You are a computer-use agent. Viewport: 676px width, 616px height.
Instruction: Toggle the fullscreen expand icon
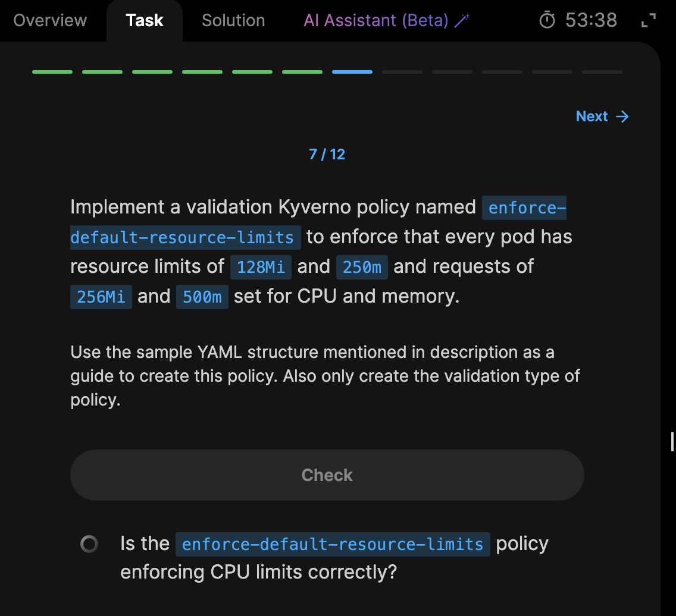pyautogui.click(x=648, y=20)
